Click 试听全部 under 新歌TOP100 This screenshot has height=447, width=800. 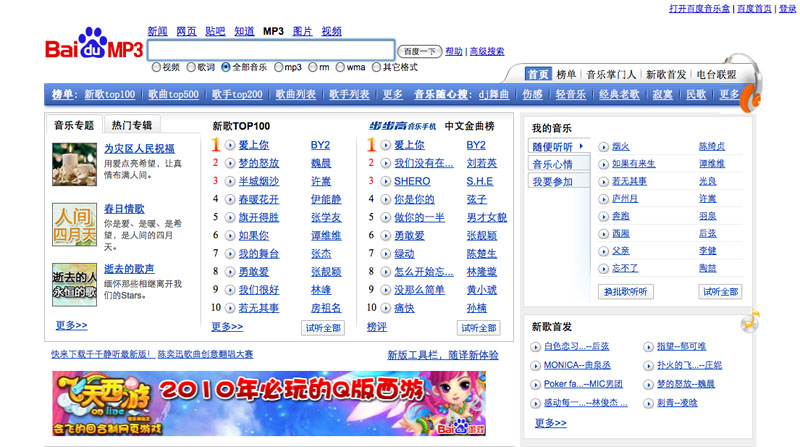pos(323,328)
